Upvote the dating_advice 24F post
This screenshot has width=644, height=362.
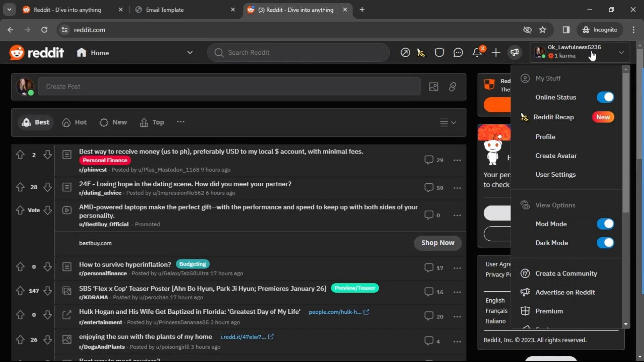[x=20, y=187]
